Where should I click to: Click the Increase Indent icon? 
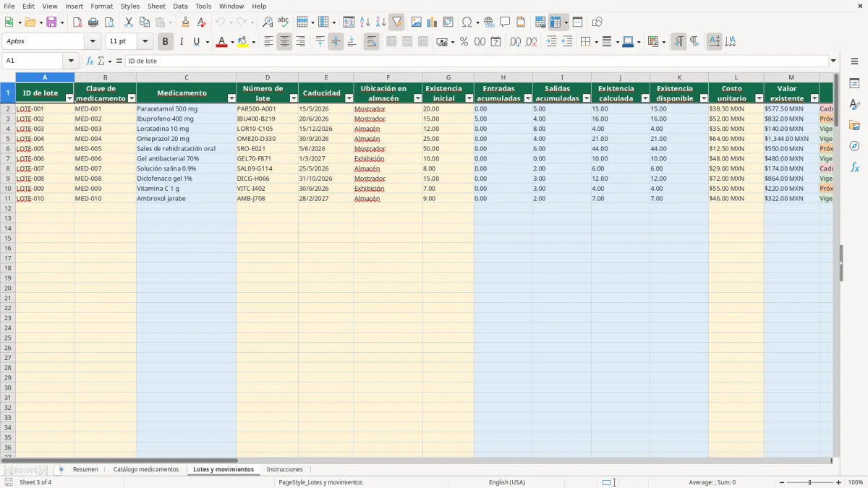(551, 42)
